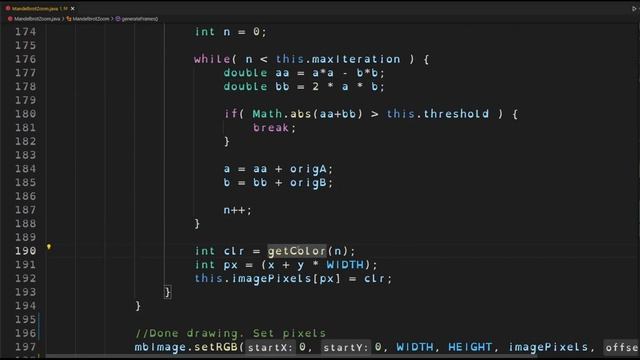Click line number 176 in the gutter
This screenshot has width=640, height=360.
pyautogui.click(x=25, y=59)
